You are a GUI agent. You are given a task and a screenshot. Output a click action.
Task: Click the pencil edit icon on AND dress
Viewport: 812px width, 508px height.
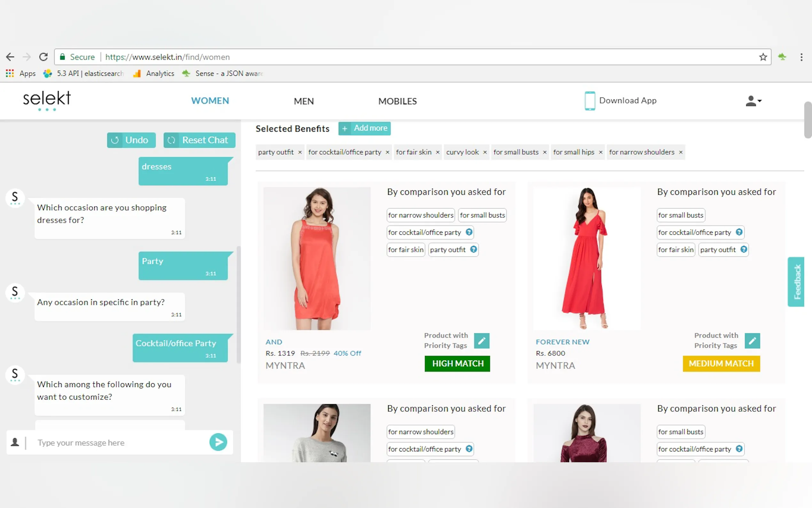[x=481, y=341]
